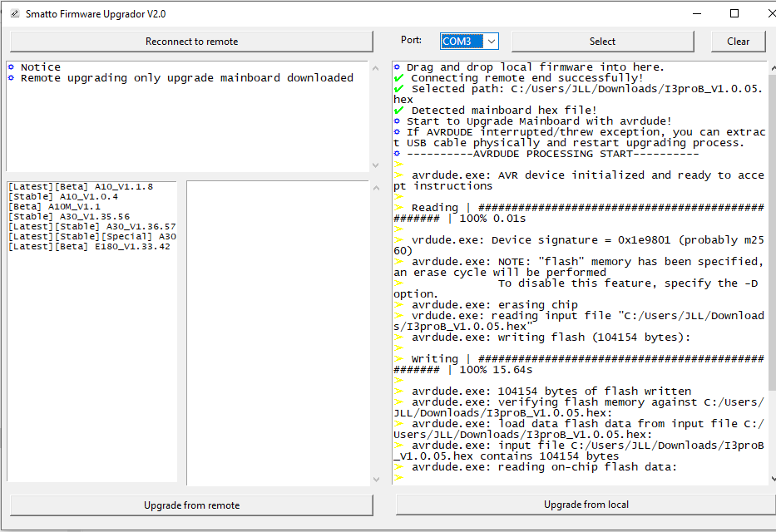Click 'writing flash (104154 bytes)' log line
The width and height of the screenshot is (776, 532).
pos(551,337)
